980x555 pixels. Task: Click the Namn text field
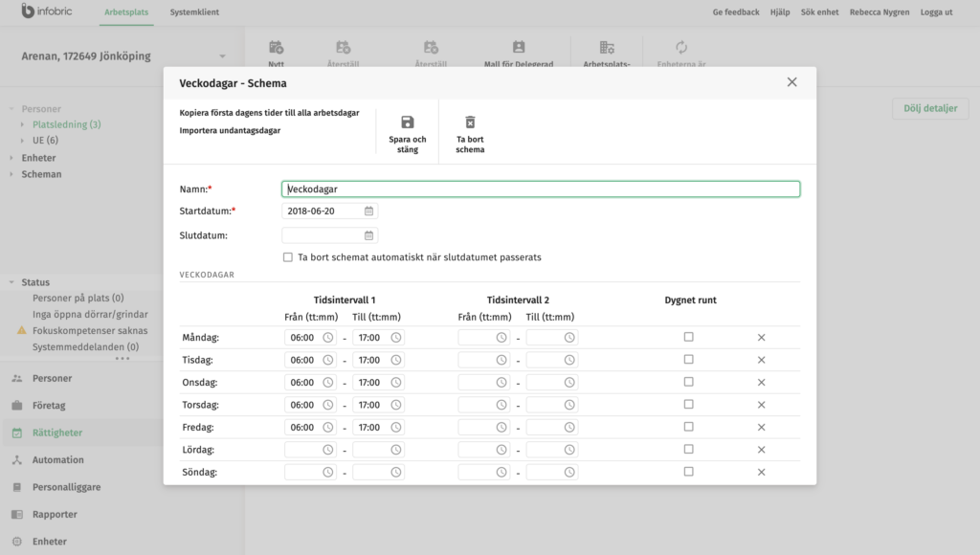[x=541, y=189]
